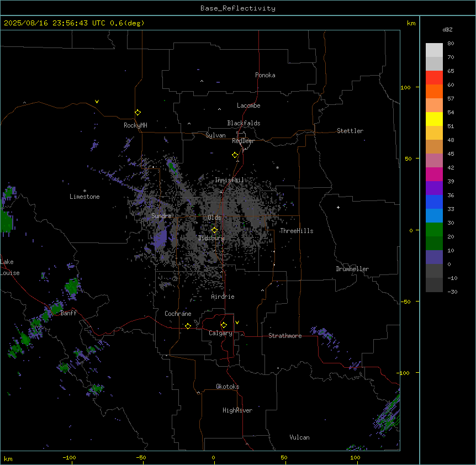The height and width of the screenshot is (465, 476).
Task: Click the Limestone label
Action: 84,197
